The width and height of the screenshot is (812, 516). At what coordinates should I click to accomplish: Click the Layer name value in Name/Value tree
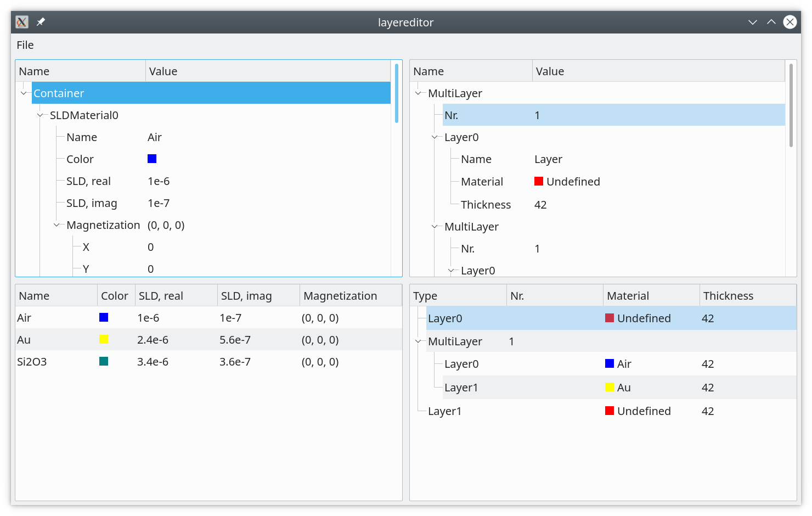tap(549, 159)
